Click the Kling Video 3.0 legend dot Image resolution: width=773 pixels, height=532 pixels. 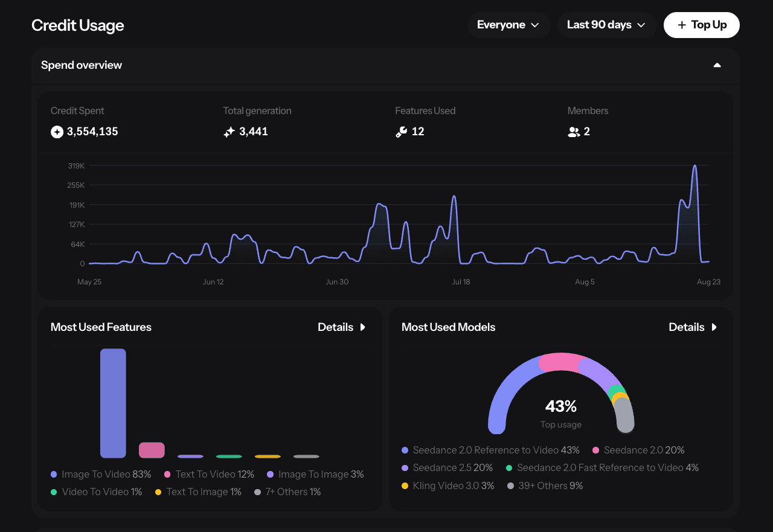click(x=405, y=486)
